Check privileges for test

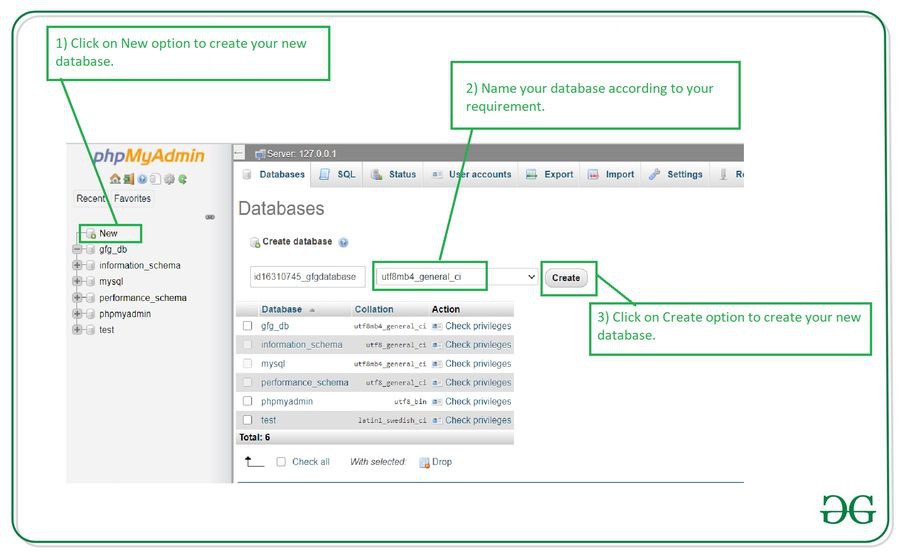click(x=472, y=420)
